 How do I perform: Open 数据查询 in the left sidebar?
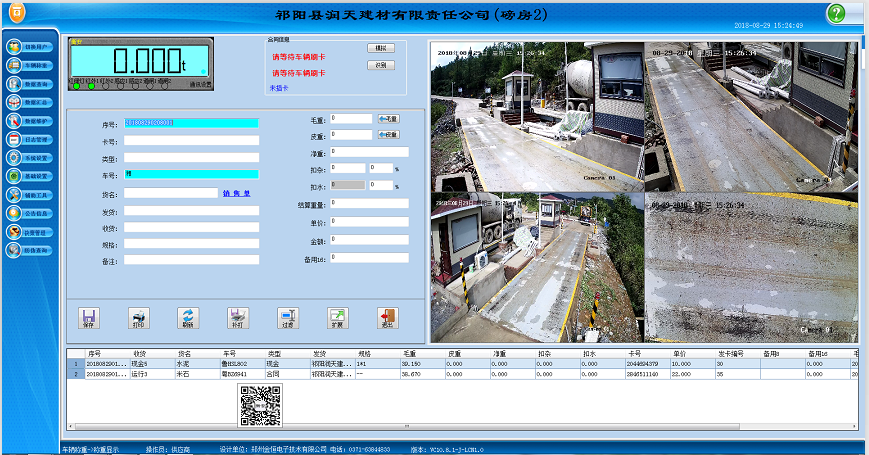(30, 83)
